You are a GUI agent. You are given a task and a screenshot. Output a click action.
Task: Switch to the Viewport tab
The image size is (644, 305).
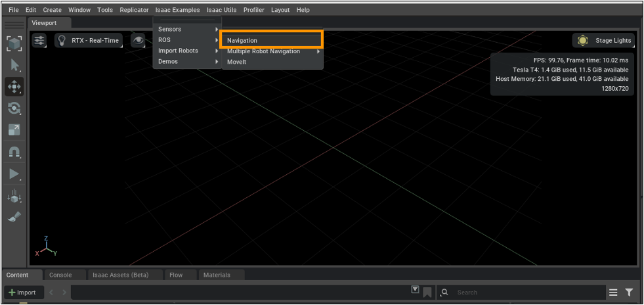click(49, 23)
